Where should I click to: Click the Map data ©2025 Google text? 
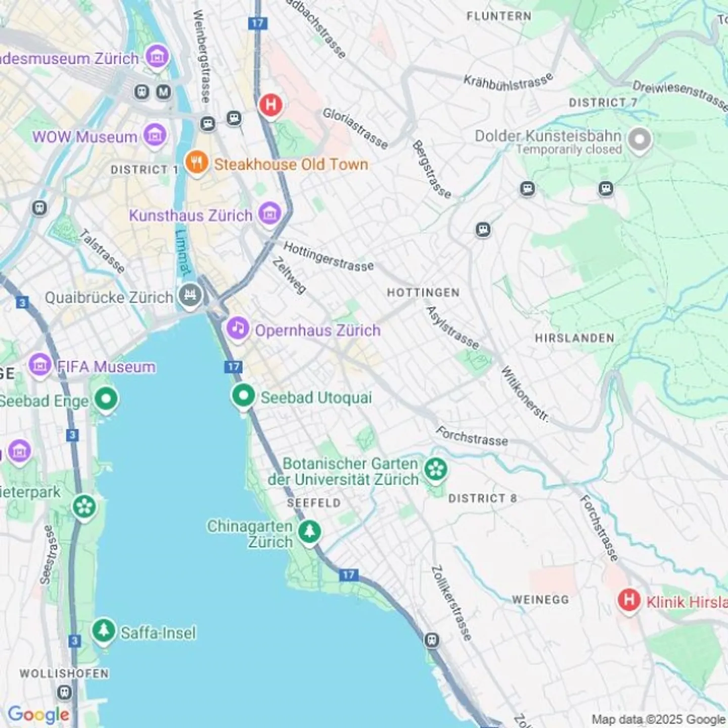point(659,719)
